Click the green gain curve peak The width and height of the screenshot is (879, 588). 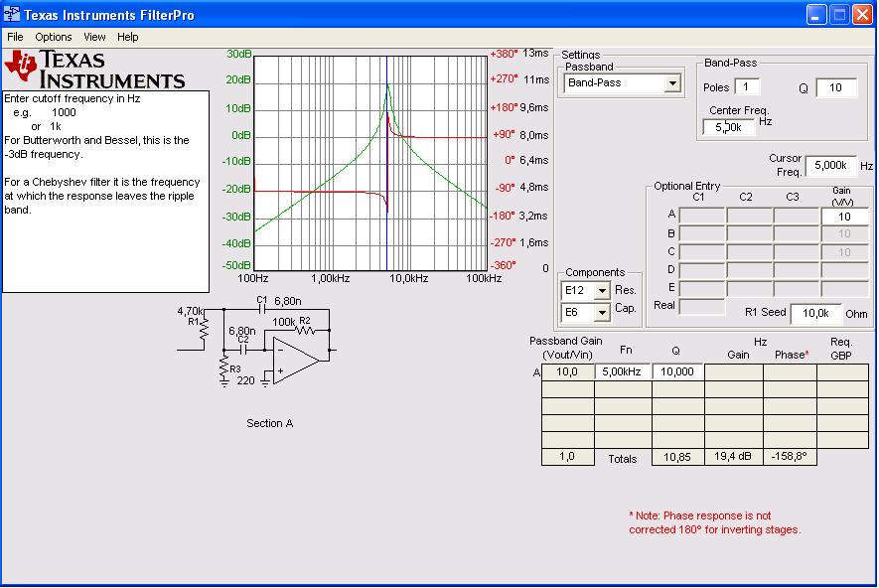[x=386, y=85]
